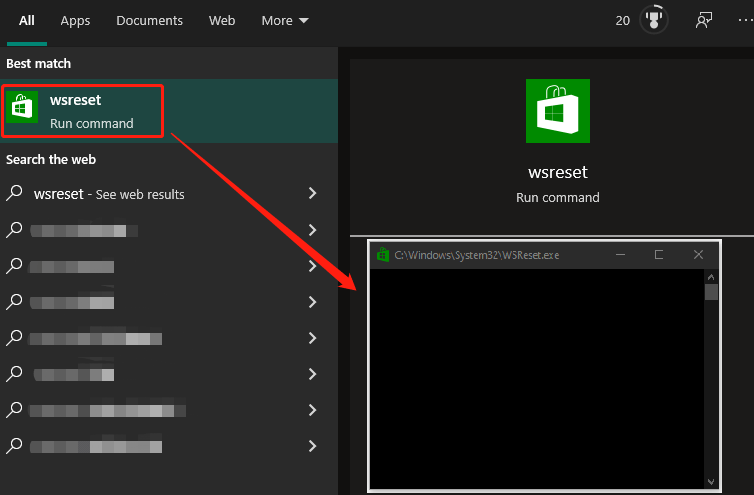Expand arrow for wsreset web results
Viewport: 754px width, 495px height.
click(x=313, y=193)
